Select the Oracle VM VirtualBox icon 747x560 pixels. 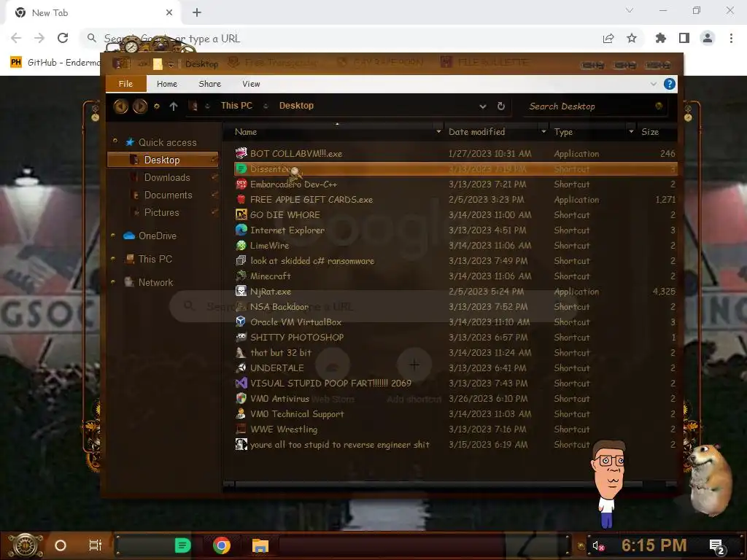point(241,322)
